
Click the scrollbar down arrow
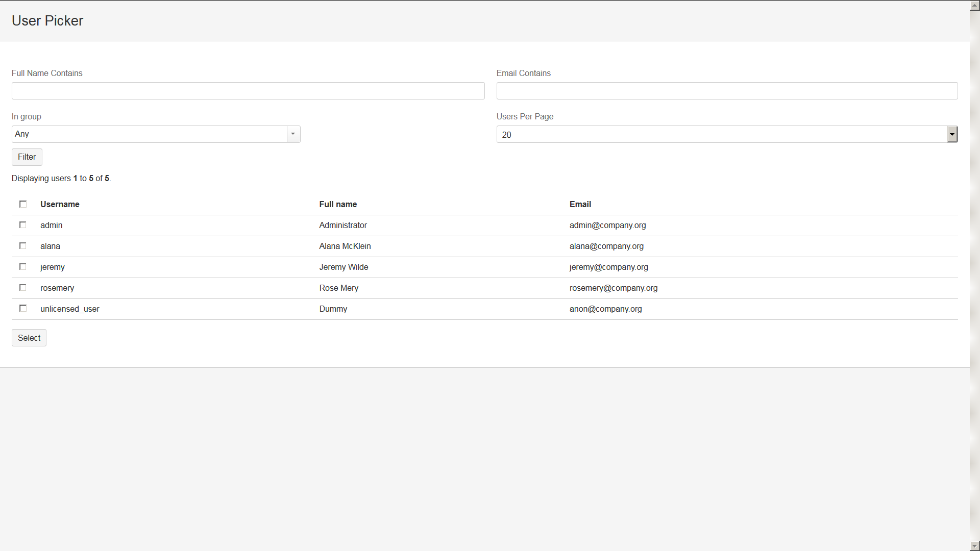(x=974, y=545)
